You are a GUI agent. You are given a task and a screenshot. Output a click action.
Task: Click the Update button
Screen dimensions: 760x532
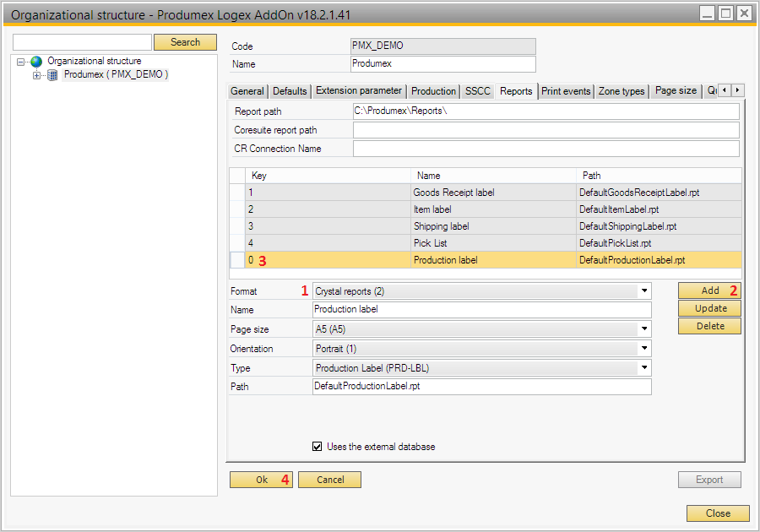coord(709,308)
